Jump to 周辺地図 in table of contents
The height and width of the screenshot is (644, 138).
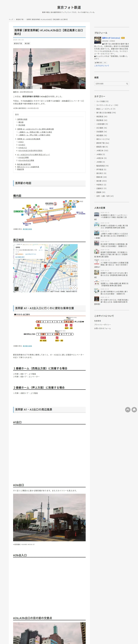22,125
